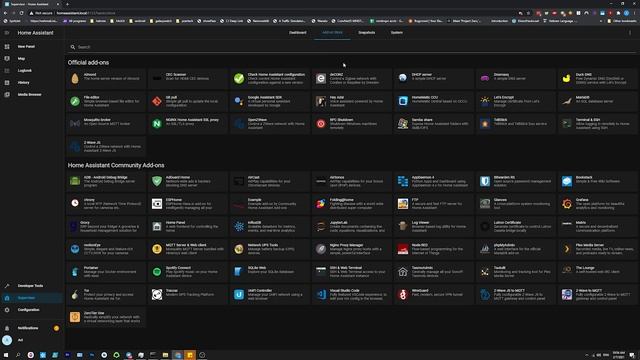This screenshot has width=640, height=360.
Task: Open the new browser tab button
Action: 67,4
